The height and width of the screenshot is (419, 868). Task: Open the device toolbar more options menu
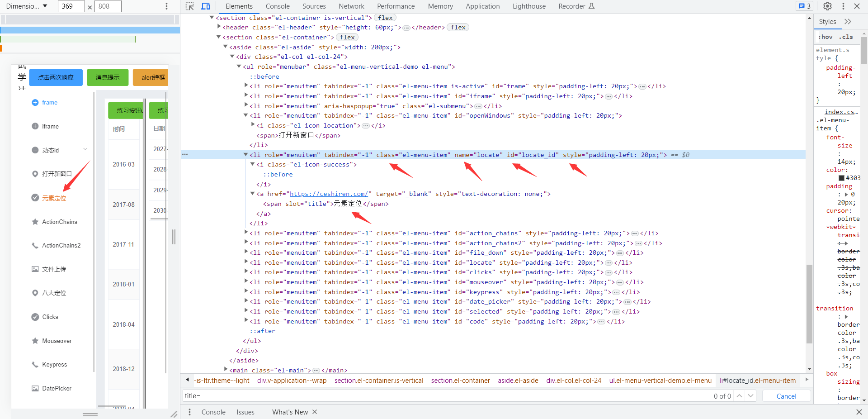click(166, 6)
